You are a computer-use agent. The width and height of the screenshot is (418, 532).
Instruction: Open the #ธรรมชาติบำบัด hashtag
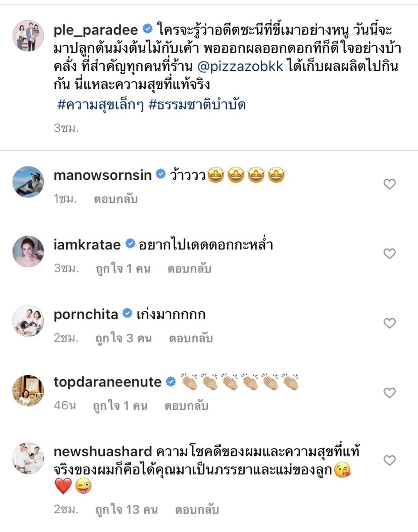(x=197, y=105)
